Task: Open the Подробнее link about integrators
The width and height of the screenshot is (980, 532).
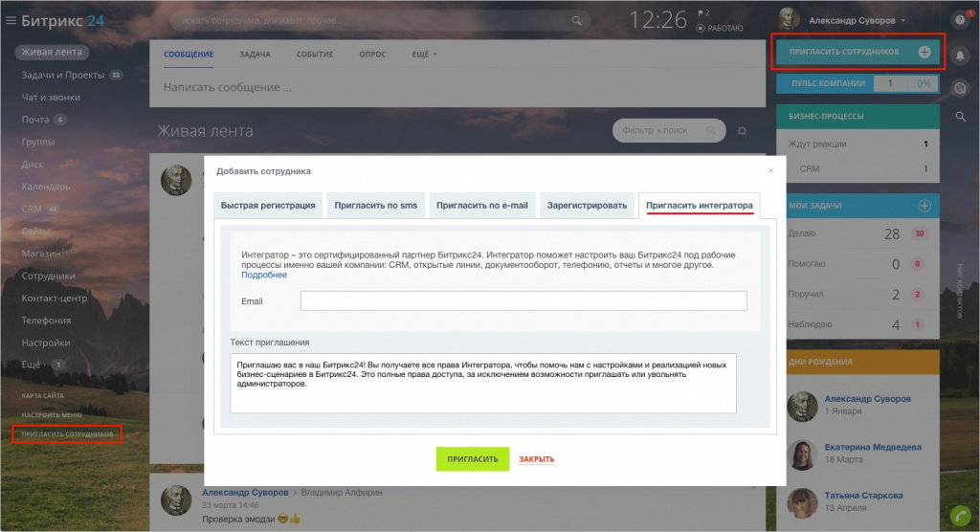Action: point(264,275)
